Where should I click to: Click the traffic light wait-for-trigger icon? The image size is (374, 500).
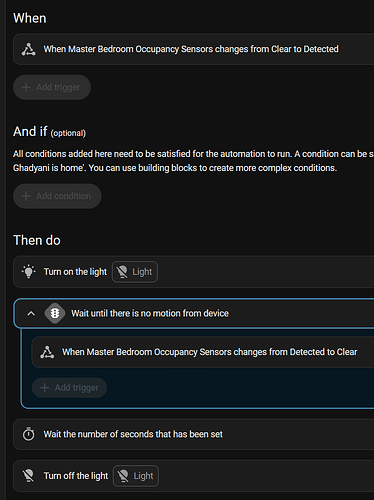[x=55, y=313]
